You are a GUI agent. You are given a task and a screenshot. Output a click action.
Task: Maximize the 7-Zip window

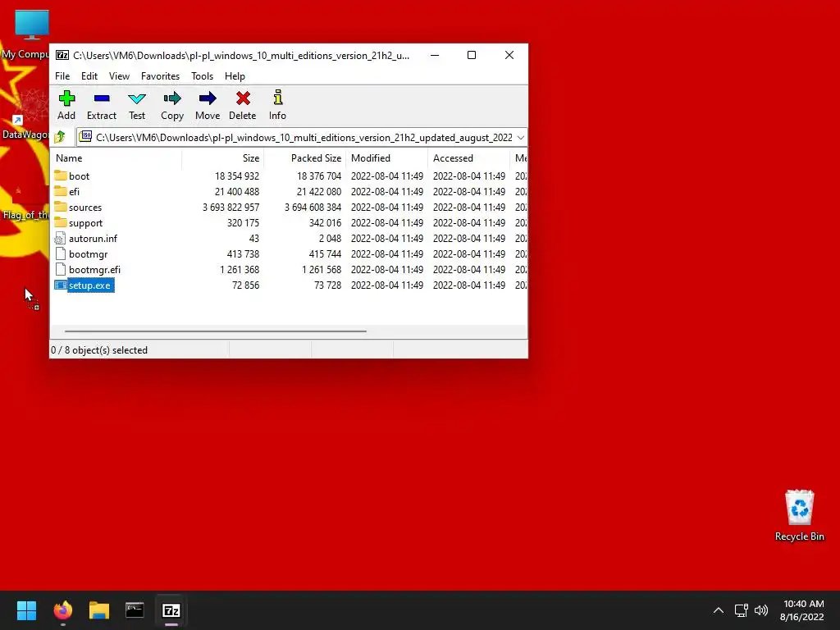point(472,55)
